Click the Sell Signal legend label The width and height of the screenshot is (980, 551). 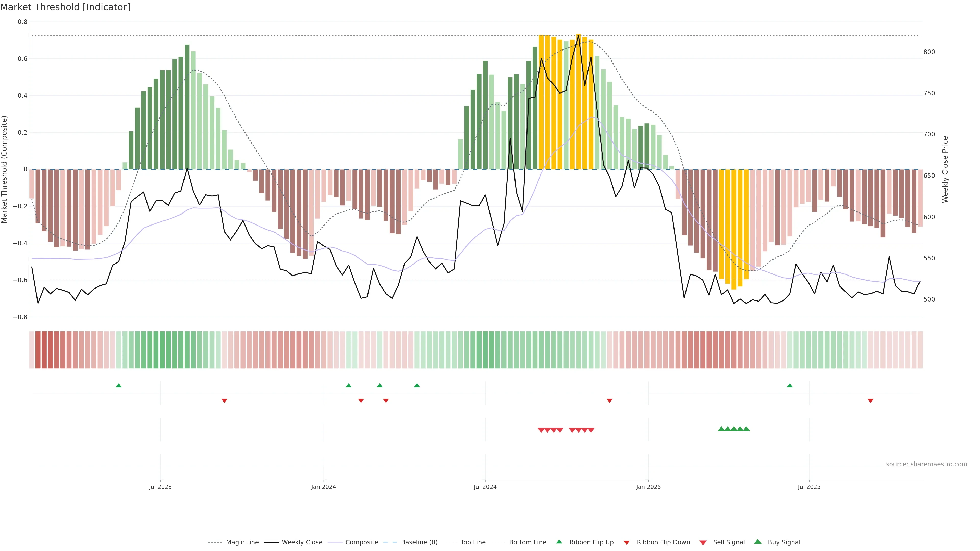[729, 542]
